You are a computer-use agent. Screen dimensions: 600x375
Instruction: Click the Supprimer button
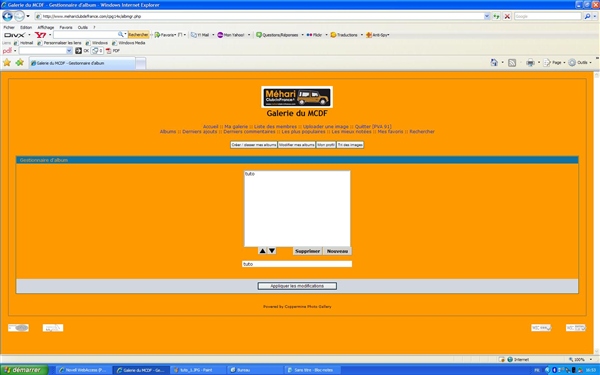(308, 251)
